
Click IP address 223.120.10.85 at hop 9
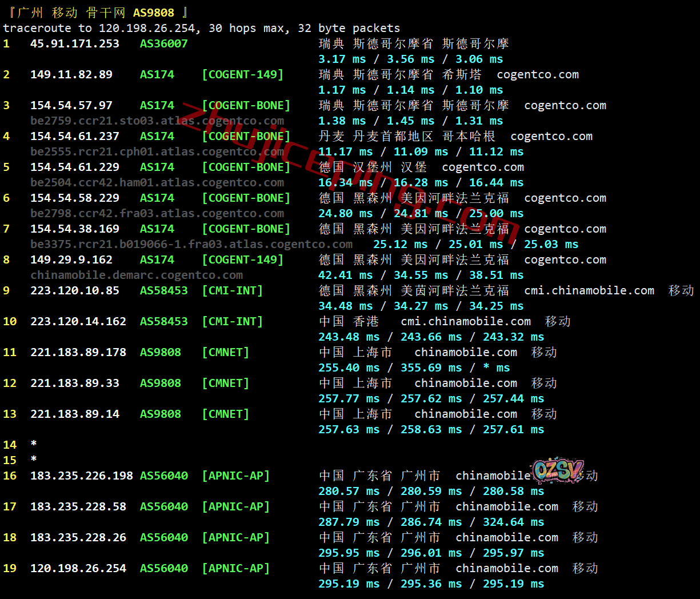pos(75,290)
